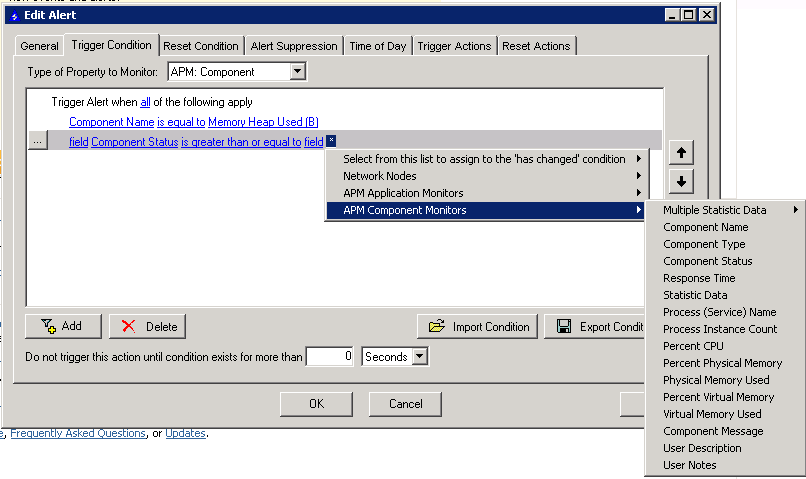Pick Component Message from the submenu
This screenshot has width=806, height=479.
(725, 431)
